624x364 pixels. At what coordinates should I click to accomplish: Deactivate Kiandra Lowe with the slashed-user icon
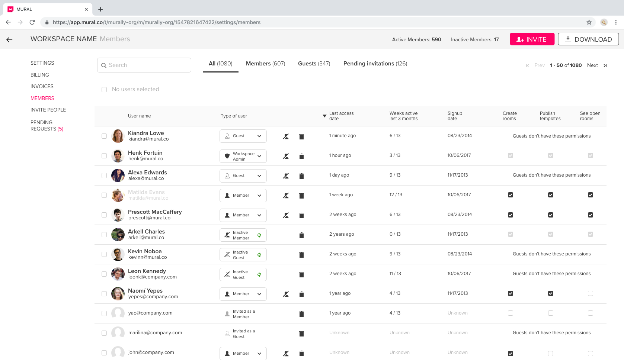pyautogui.click(x=286, y=136)
